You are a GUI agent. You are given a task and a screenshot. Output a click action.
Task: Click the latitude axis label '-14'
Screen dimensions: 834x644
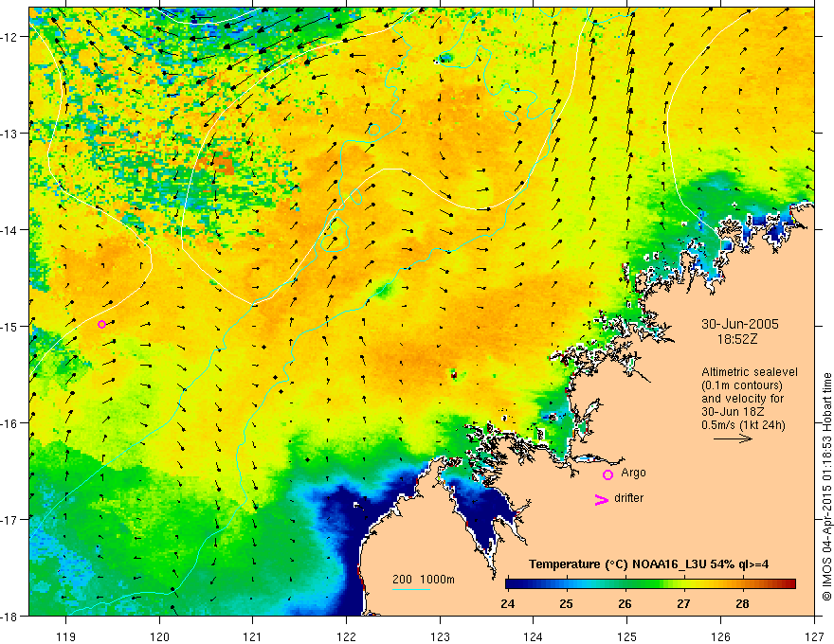[x=10, y=229]
